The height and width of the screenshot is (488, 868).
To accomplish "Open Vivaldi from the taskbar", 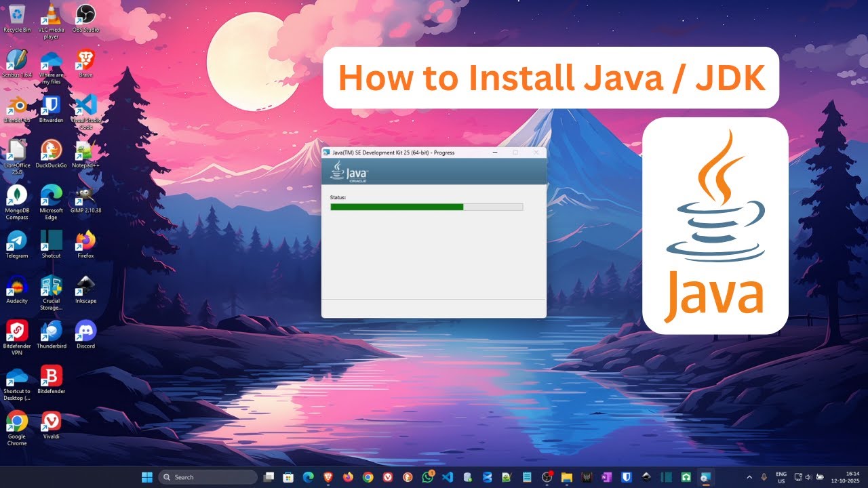I will tap(387, 477).
